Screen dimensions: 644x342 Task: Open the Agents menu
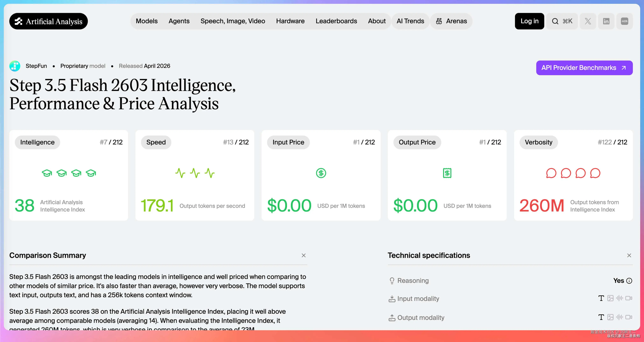179,21
